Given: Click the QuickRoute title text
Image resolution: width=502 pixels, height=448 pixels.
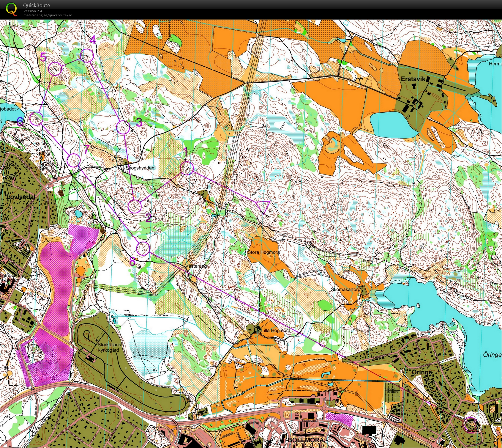Looking at the screenshot, I should tap(37, 5).
